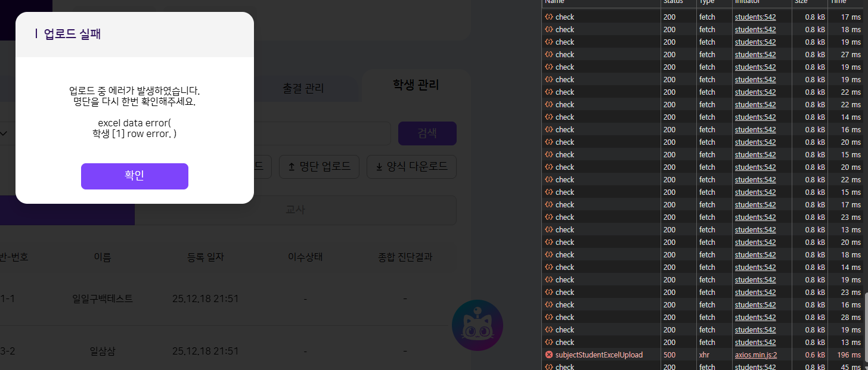Click the fetch icon of the 45 ms check request
Image resolution: width=868 pixels, height=370 pixels.
(x=548, y=367)
